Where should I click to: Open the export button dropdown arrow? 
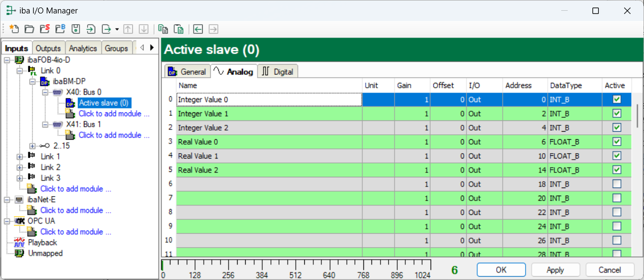click(117, 29)
